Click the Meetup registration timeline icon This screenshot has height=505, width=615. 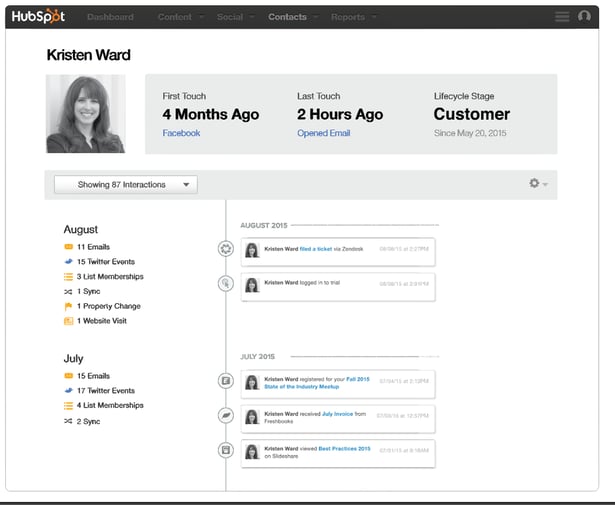pyautogui.click(x=226, y=380)
